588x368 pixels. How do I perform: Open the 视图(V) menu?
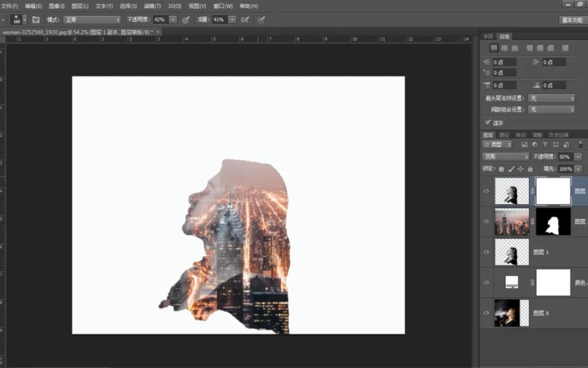pos(197,6)
